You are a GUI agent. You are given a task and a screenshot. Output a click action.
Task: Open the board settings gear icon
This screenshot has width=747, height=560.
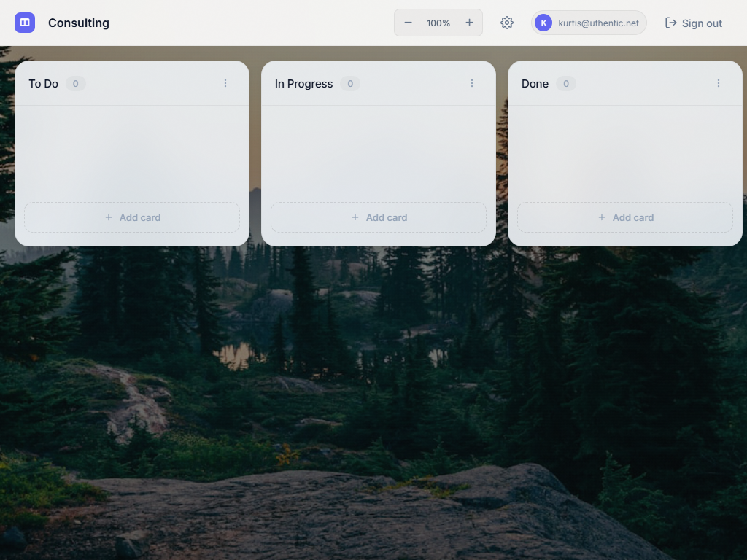[x=507, y=23]
